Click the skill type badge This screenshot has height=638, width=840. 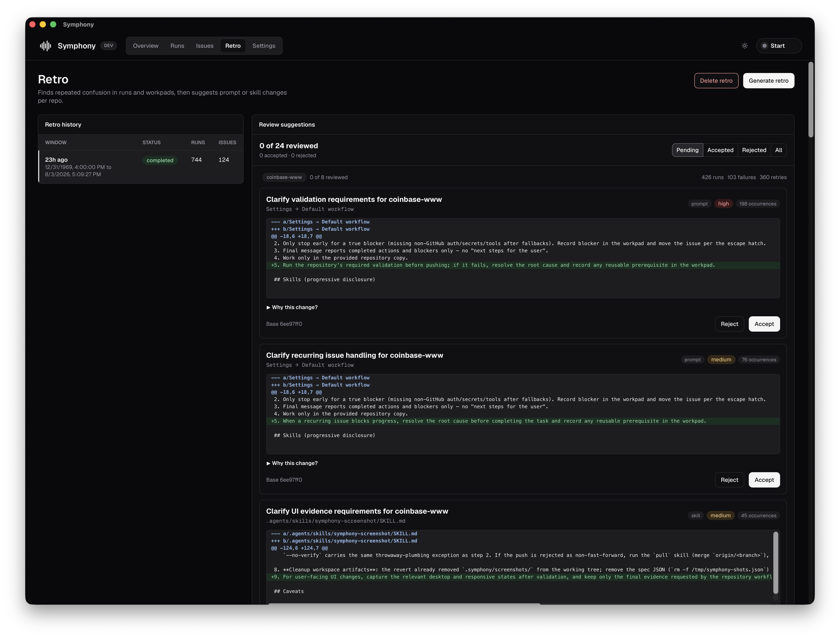pos(695,516)
